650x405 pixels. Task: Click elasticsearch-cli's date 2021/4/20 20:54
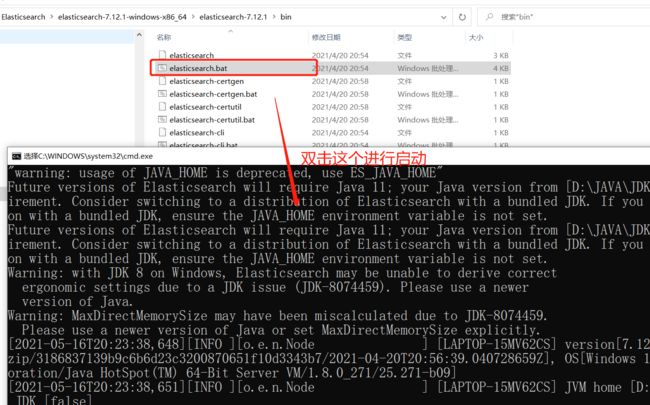(x=340, y=132)
